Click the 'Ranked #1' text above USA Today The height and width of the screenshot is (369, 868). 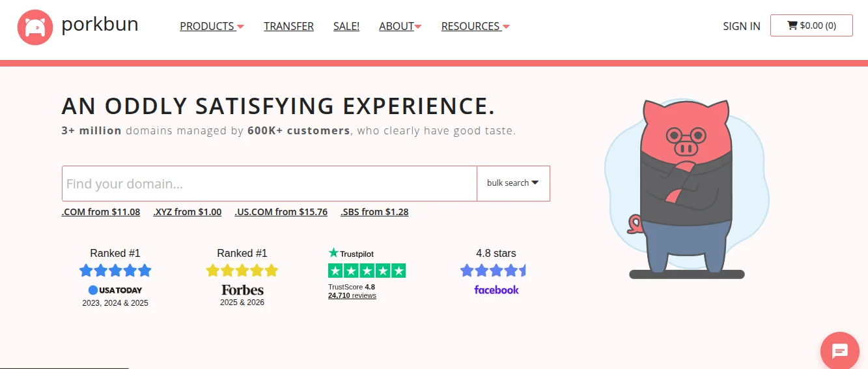[115, 253]
